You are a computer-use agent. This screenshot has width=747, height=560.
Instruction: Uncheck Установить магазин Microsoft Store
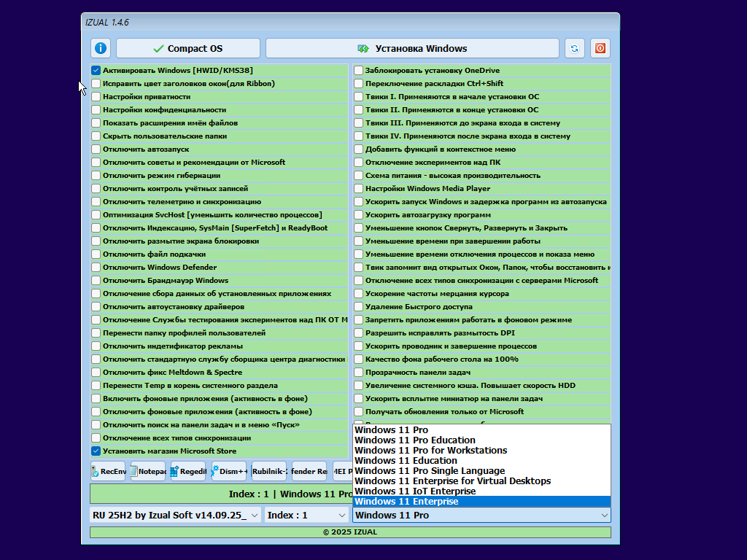click(x=96, y=451)
